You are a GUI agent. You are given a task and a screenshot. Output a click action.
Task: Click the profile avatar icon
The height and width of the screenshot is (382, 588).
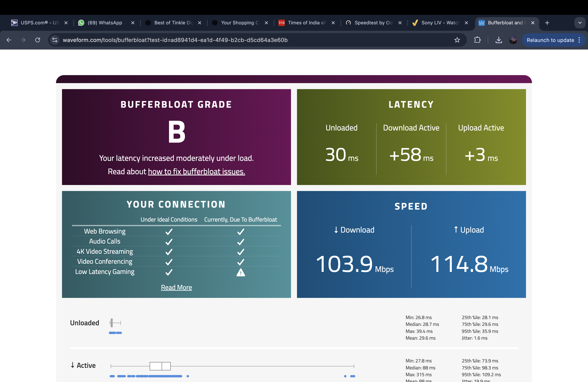coord(513,40)
